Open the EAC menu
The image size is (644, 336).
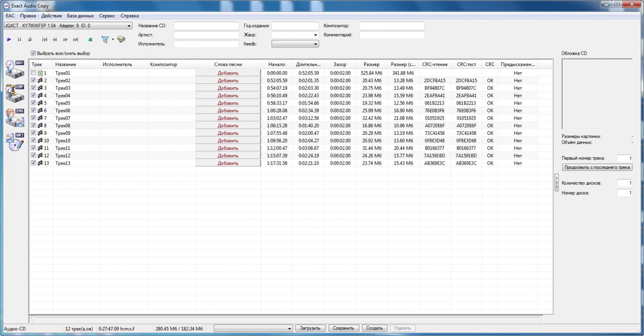[x=10, y=16]
